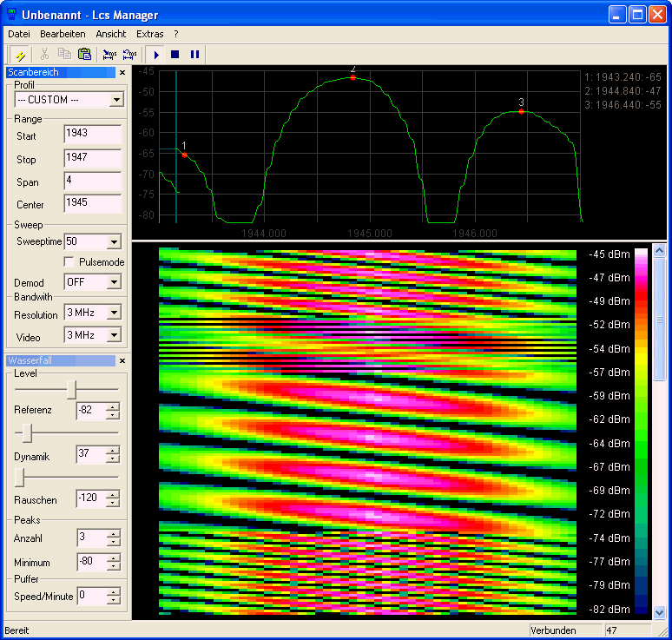Click the first ms timing toolbar icon
The image size is (672, 640).
coord(109,54)
